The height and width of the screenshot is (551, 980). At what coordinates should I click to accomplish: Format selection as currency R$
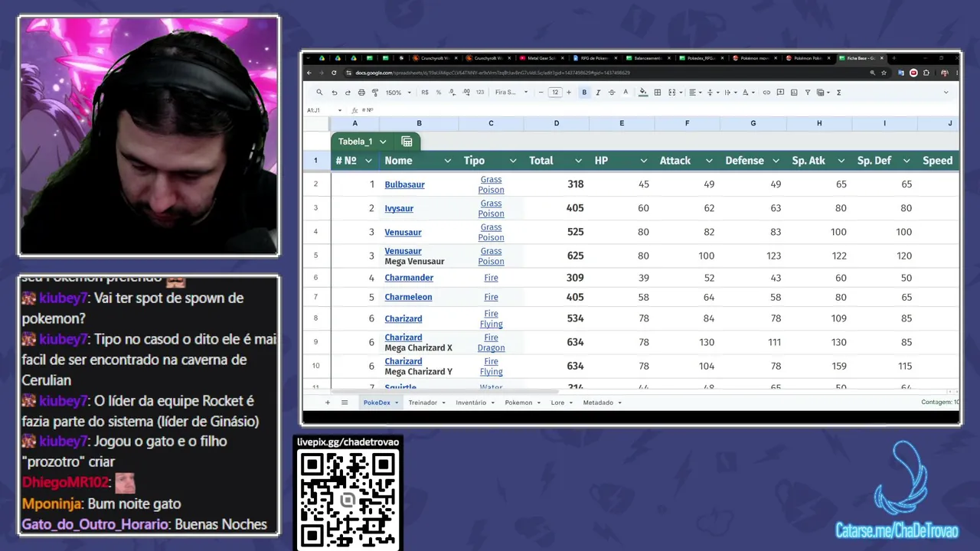[425, 93]
